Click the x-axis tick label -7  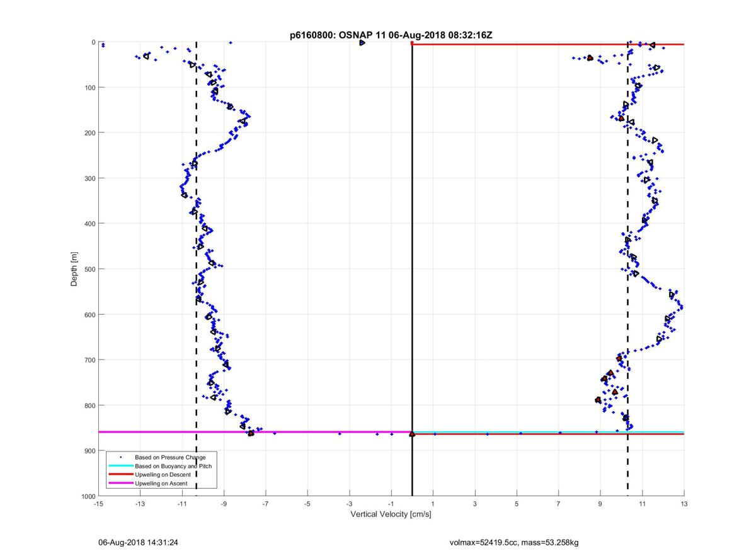click(x=266, y=504)
